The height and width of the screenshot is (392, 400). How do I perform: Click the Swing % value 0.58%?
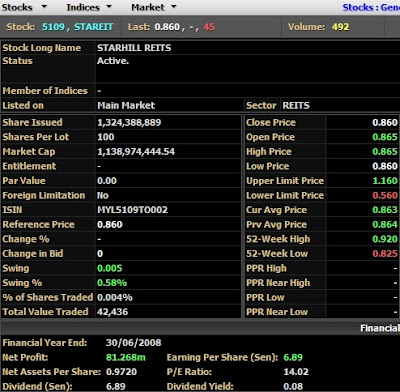tap(112, 283)
